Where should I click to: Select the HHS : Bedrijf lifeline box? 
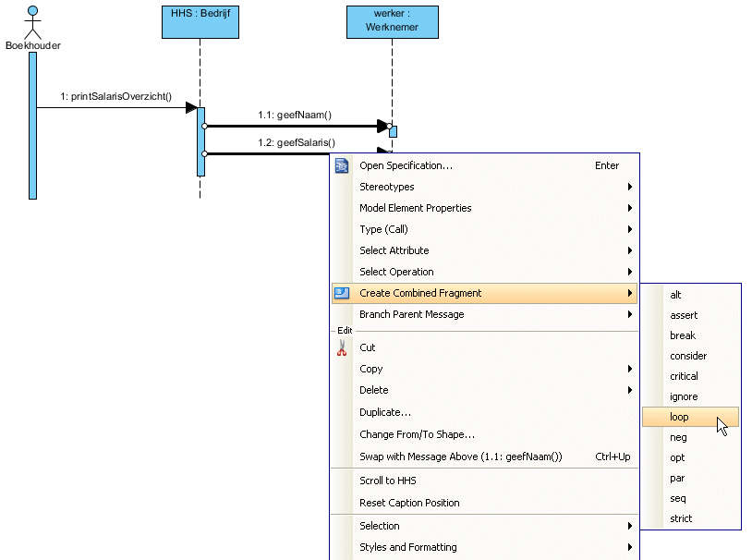[x=200, y=21]
